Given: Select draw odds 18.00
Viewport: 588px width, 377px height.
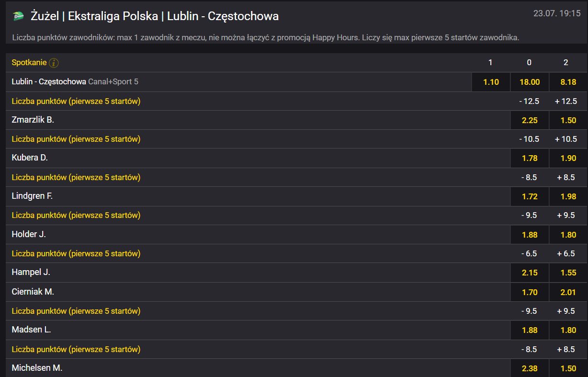Looking at the screenshot, I should tap(530, 82).
